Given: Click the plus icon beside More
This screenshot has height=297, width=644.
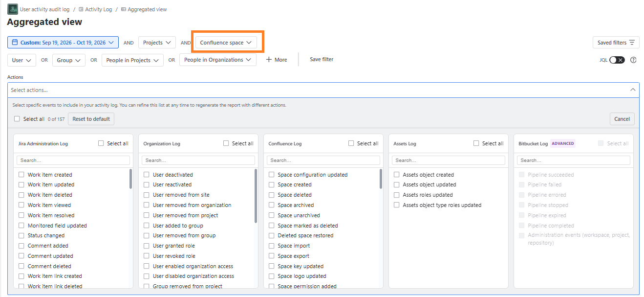Looking at the screenshot, I should (x=269, y=60).
